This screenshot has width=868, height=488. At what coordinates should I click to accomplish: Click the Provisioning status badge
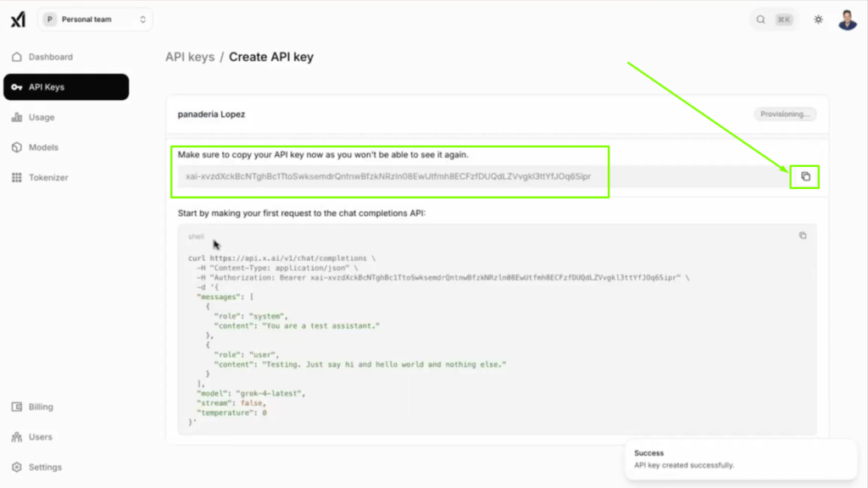pos(785,113)
